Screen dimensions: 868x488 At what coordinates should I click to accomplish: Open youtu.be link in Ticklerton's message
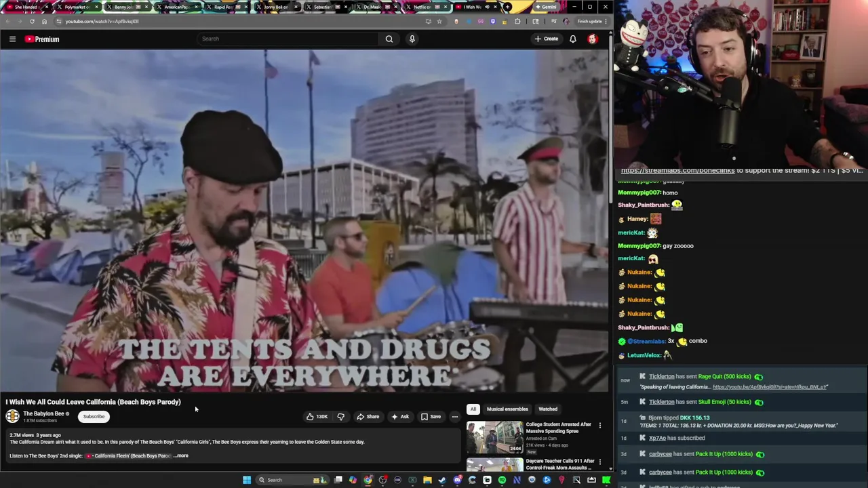770,387
